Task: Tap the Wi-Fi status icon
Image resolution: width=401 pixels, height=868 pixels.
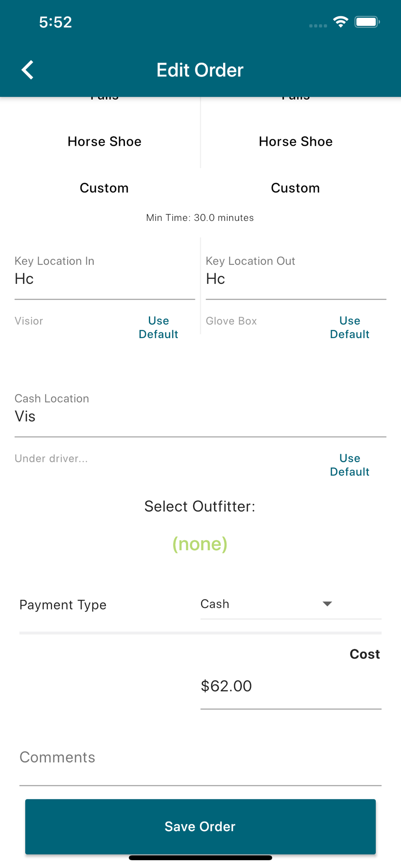Action: click(341, 22)
